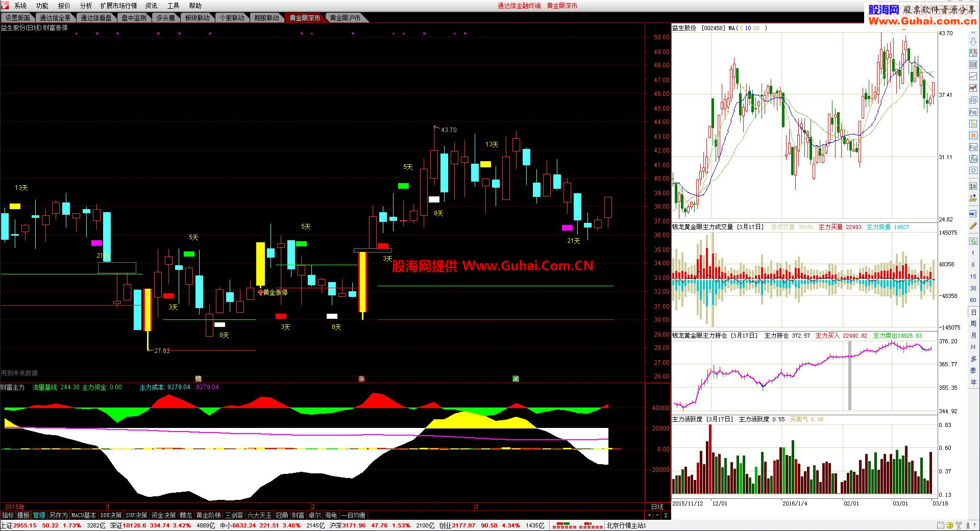
Task: Open the time-share line chart icon
Action: pyautogui.click(x=973, y=76)
